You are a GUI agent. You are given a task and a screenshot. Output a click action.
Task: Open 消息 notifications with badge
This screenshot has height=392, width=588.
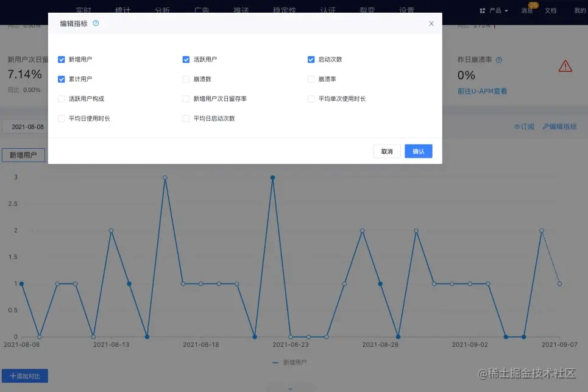527,10
